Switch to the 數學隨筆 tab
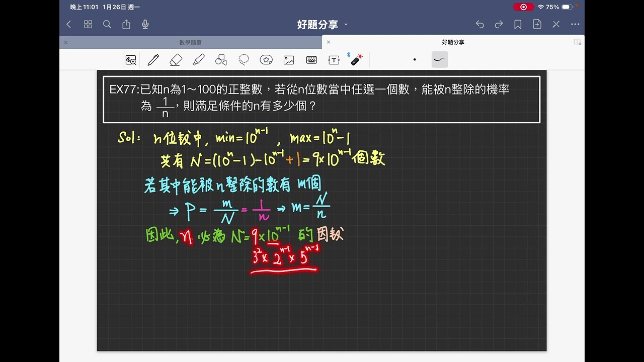644x362 pixels. [191, 43]
